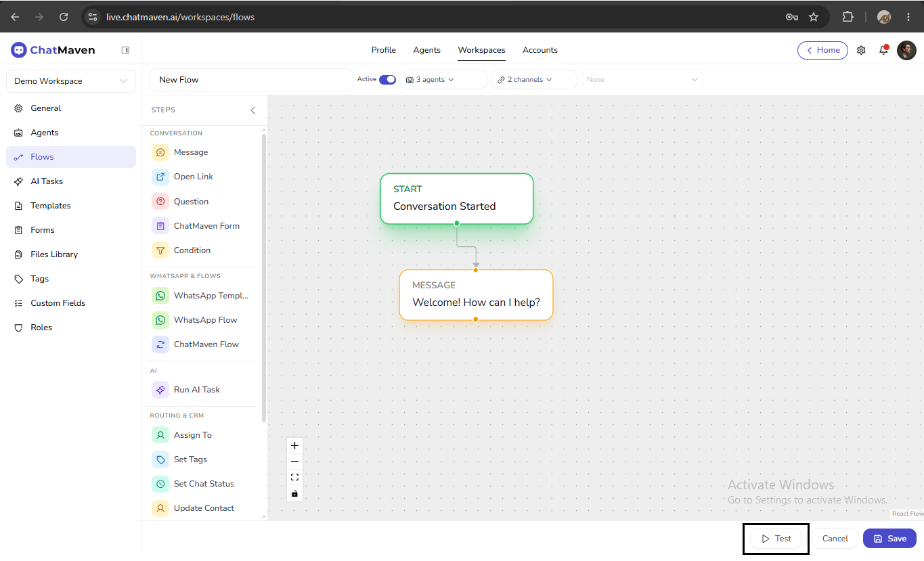Click the WhatsApp Template step icon
The height and width of the screenshot is (561, 924).
(x=160, y=296)
